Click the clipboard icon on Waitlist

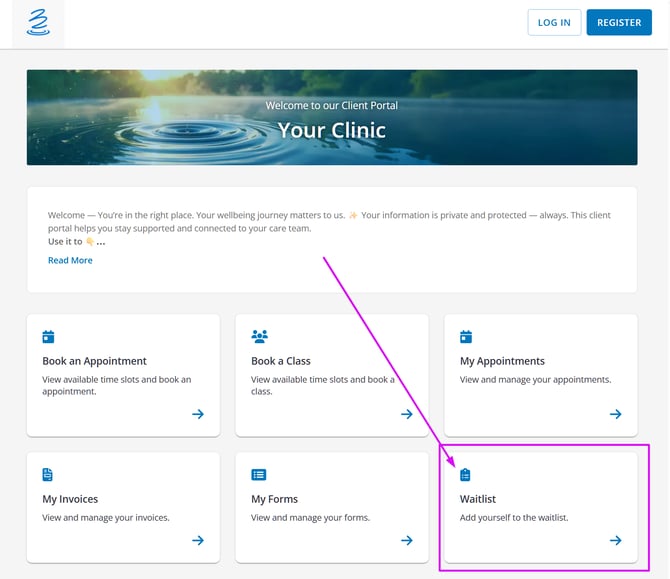coord(465,475)
